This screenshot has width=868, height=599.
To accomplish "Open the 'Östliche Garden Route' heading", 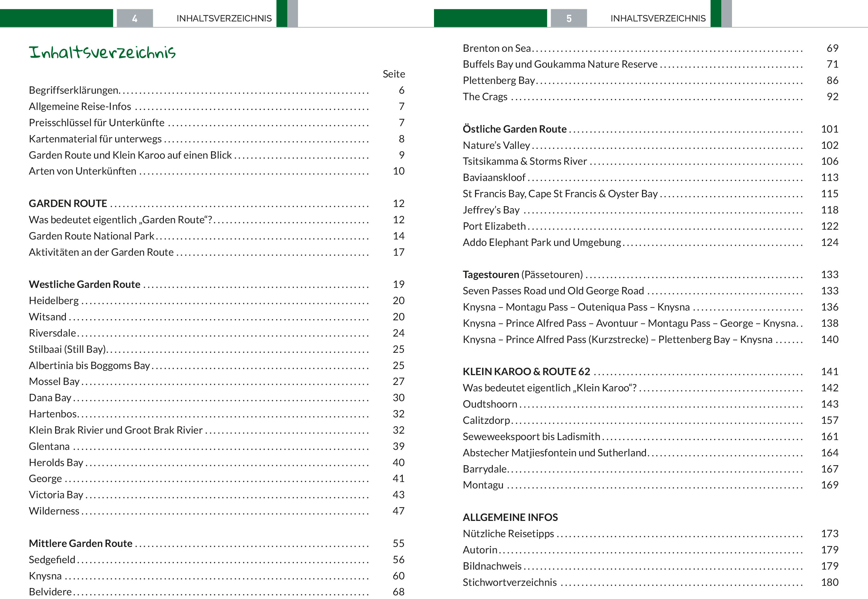I will [515, 129].
